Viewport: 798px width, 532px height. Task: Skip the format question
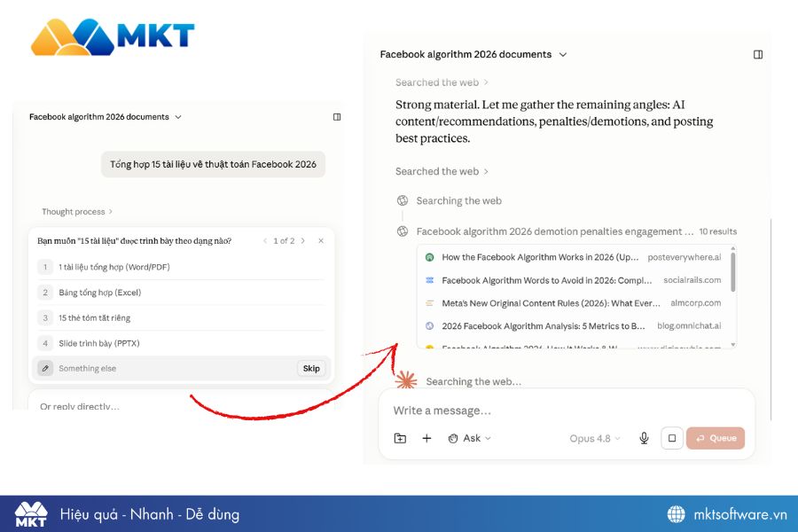(311, 368)
